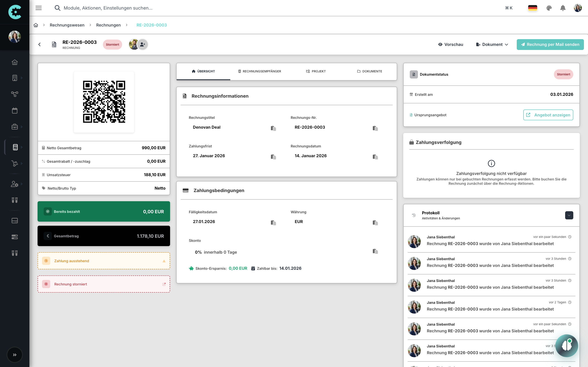Go to home via the breadcrumb house icon
The image size is (588, 367).
click(36, 25)
